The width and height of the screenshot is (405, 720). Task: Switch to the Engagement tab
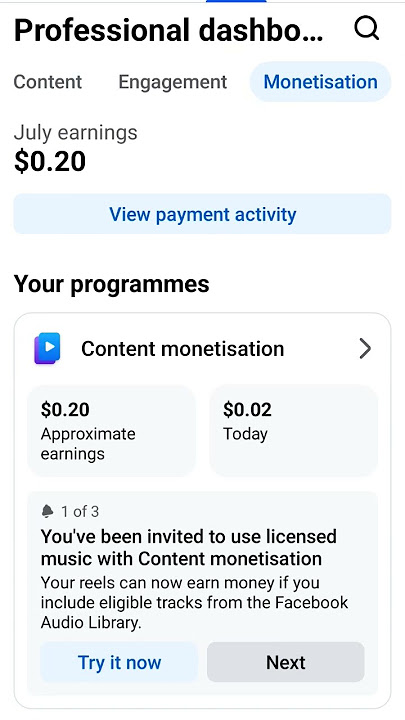click(173, 82)
